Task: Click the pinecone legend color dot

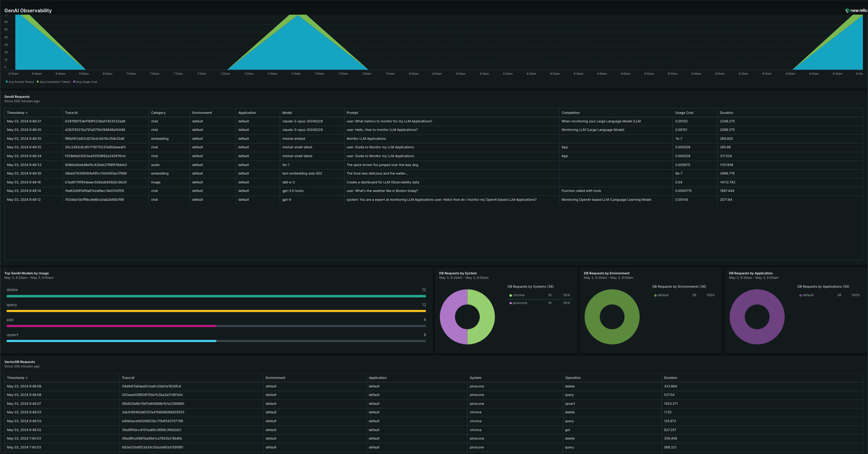Action: pos(511,303)
